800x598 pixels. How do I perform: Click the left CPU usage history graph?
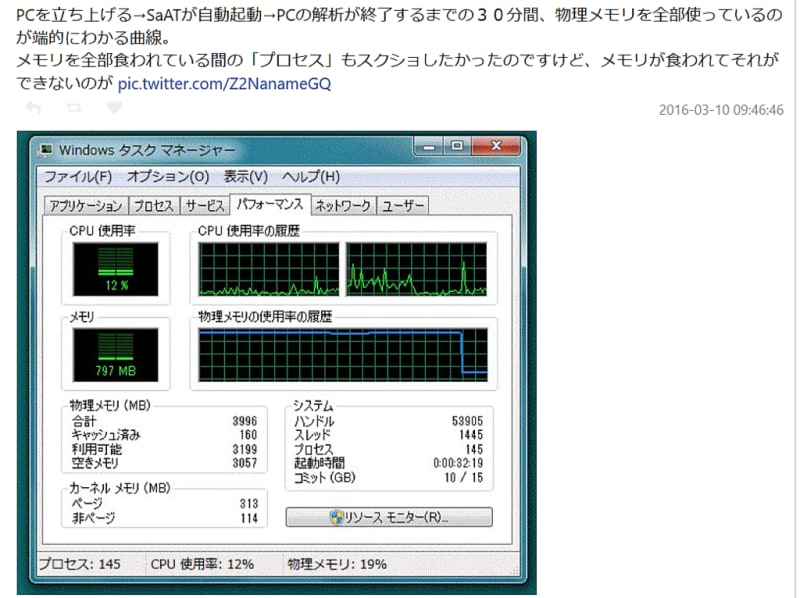(268, 269)
